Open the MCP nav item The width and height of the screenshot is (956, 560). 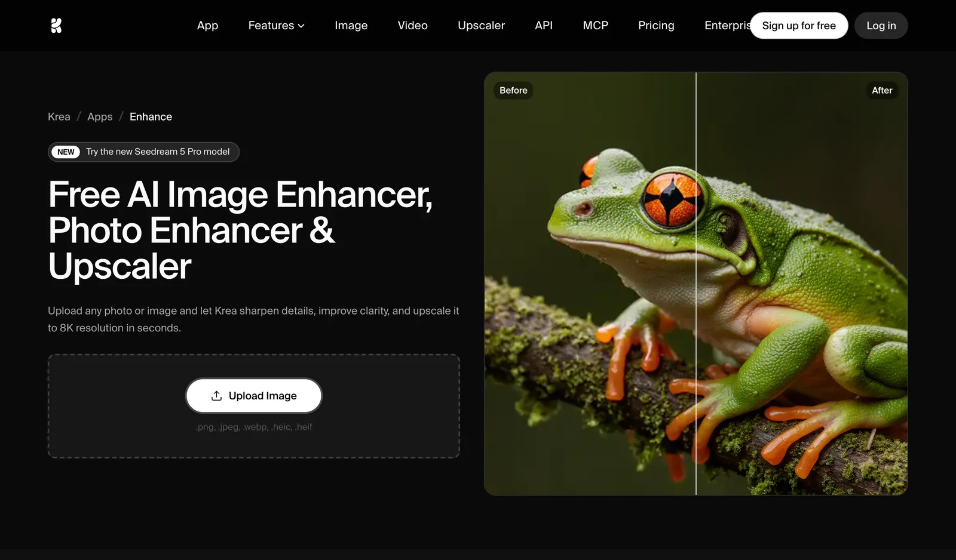click(x=595, y=26)
